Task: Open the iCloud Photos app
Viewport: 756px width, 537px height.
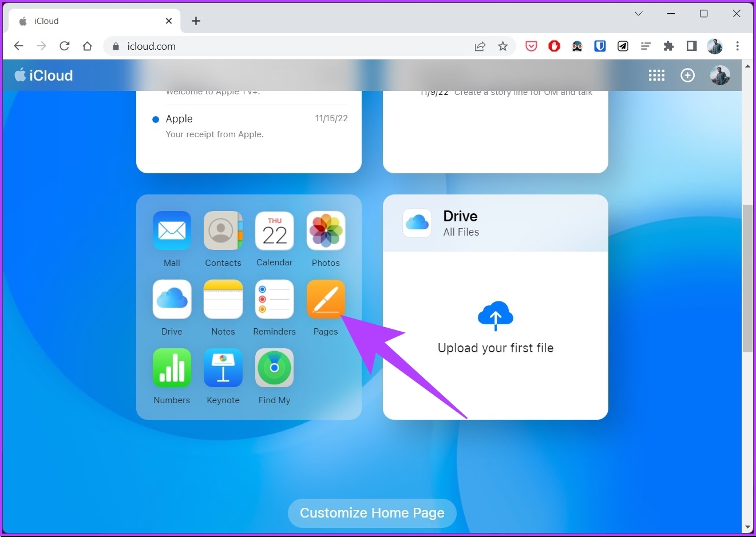Action: (x=326, y=230)
